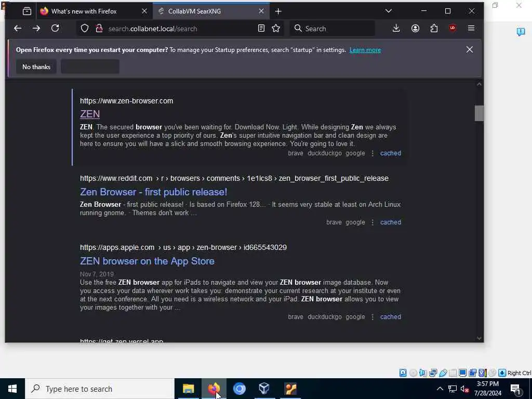Click the VirtualBox CPU virtualization V icon
532x399 pixels.
tap(482, 373)
